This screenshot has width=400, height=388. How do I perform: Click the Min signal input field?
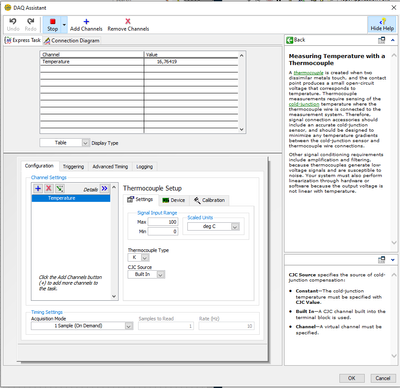(x=163, y=231)
